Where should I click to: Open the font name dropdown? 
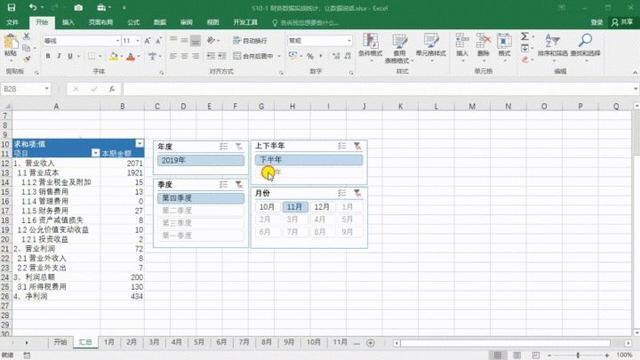tap(118, 41)
